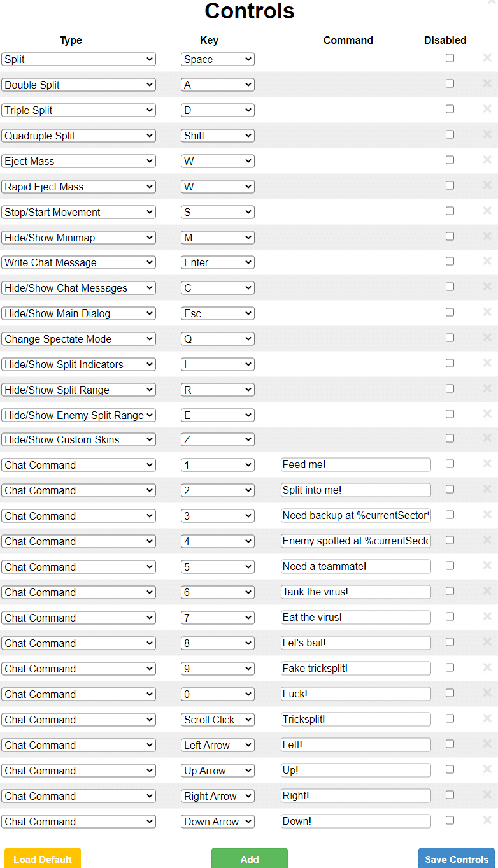Save Controls with the blue button

456,858
